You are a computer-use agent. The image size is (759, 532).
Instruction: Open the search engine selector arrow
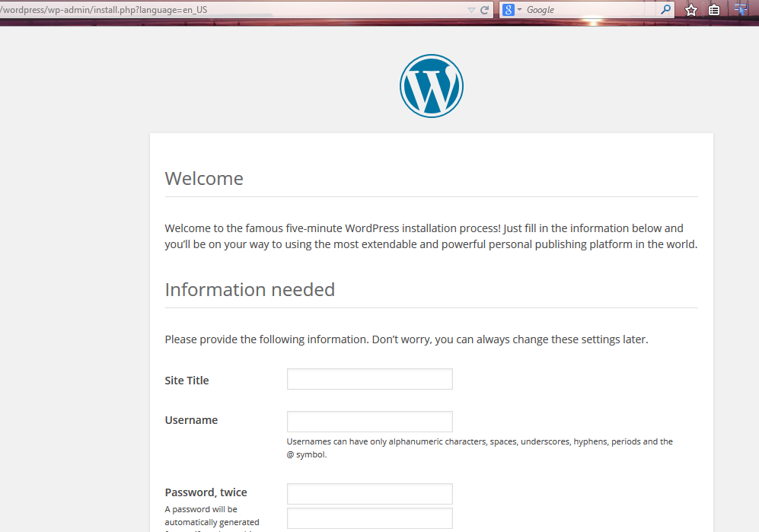point(519,10)
